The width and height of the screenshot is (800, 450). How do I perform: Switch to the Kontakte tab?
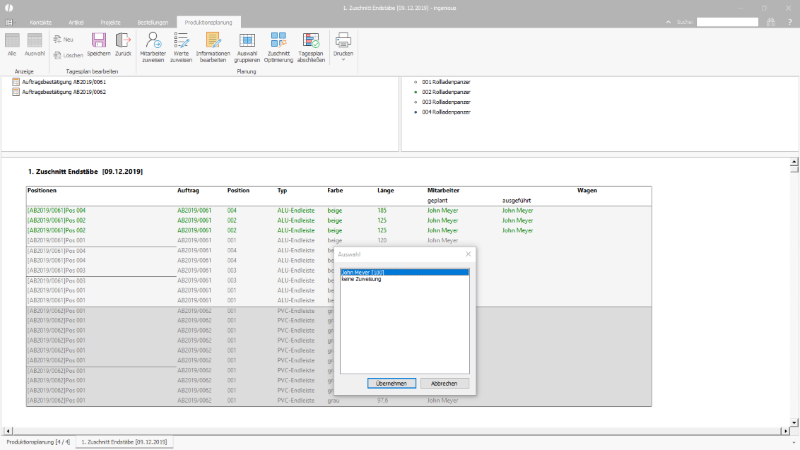40,22
